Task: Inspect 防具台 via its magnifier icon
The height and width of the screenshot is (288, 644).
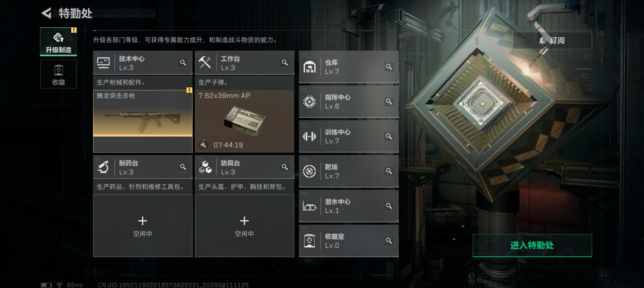Action: point(285,167)
